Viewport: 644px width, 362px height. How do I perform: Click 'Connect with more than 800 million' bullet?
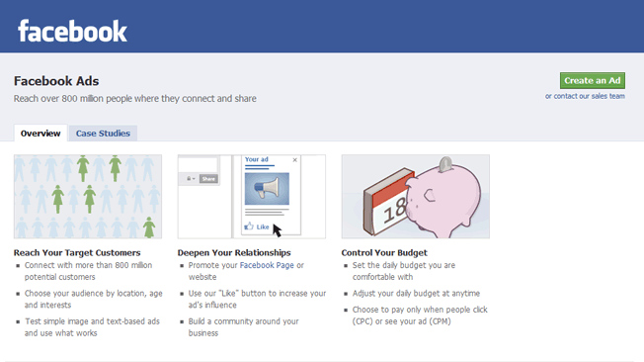(88, 271)
